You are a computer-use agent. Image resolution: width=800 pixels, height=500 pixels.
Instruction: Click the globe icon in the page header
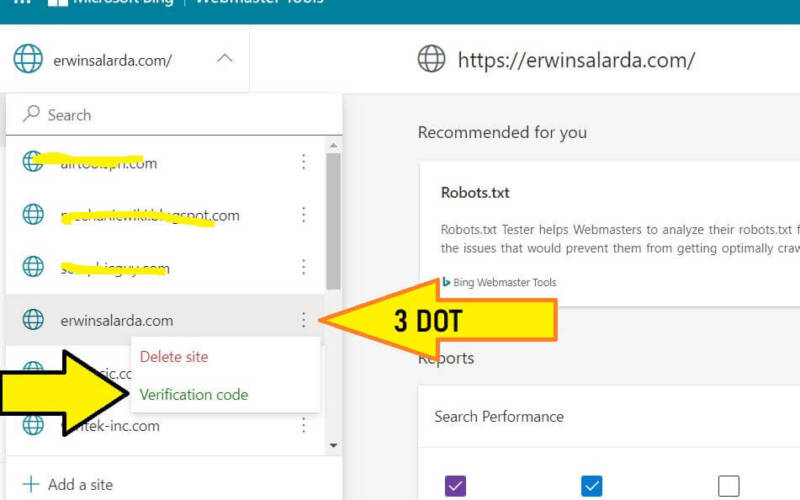coord(431,59)
